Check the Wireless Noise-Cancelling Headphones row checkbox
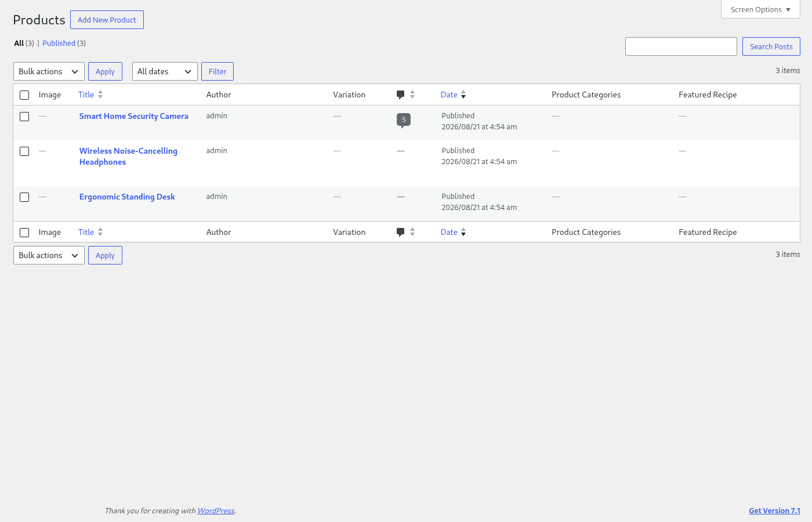The image size is (812, 522). click(x=24, y=151)
